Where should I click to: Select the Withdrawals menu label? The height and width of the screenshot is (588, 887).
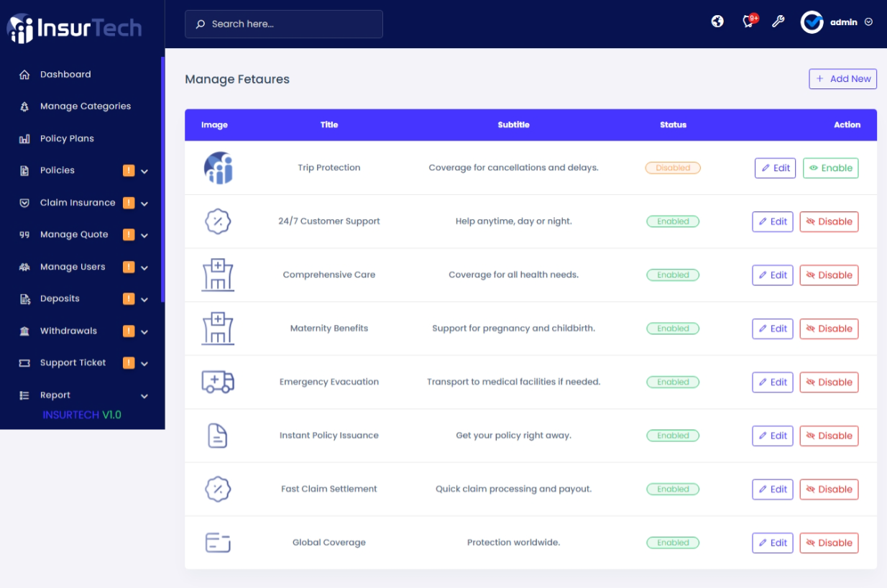tap(68, 331)
